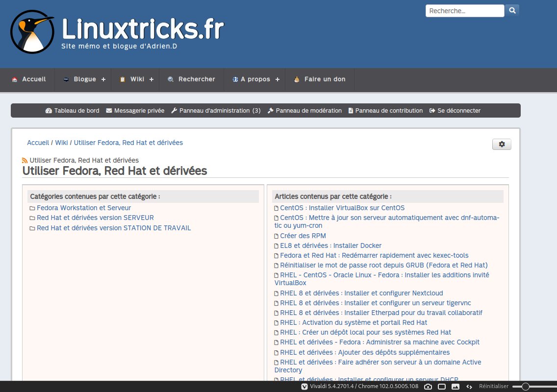The height and width of the screenshot is (392, 557).
Task: Open article Créer des RPM
Action: coord(303,236)
